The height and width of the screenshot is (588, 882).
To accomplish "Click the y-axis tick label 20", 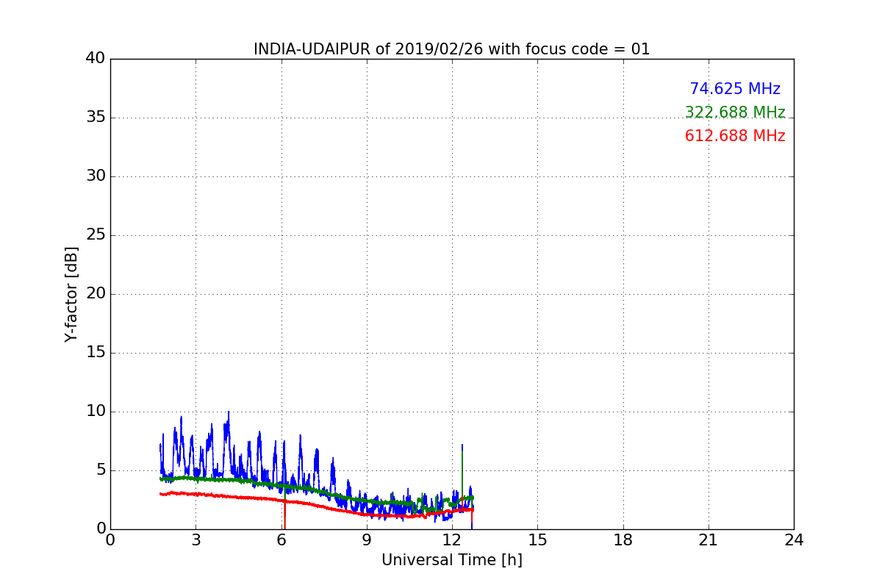I will 95,294.
